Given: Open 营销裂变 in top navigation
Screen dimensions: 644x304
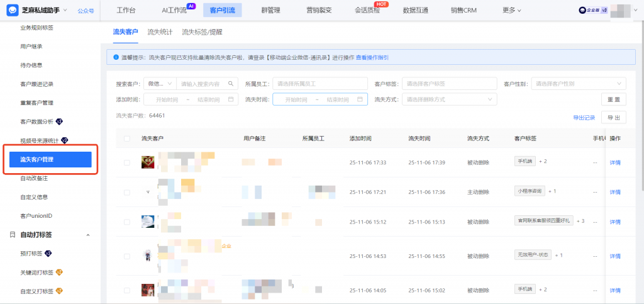Looking at the screenshot, I should pos(319,10).
